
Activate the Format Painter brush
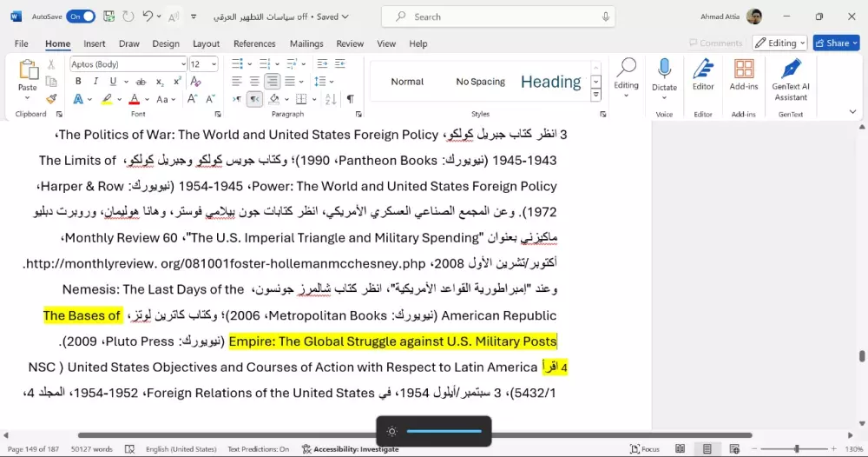[x=51, y=99]
